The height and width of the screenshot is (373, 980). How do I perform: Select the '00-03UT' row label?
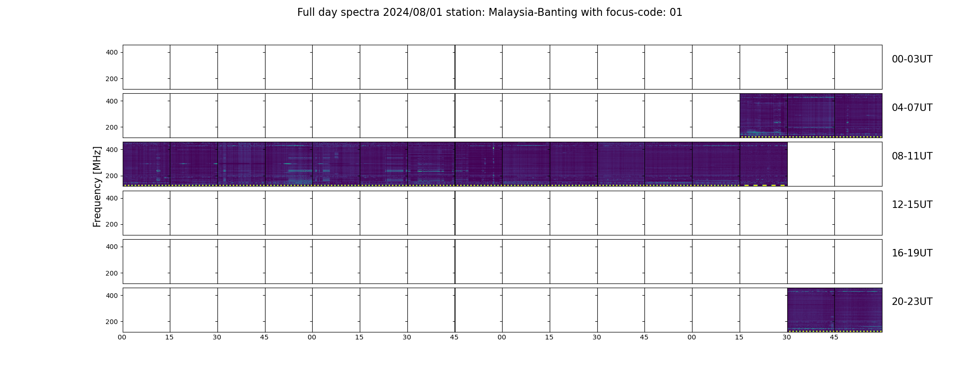(x=912, y=59)
